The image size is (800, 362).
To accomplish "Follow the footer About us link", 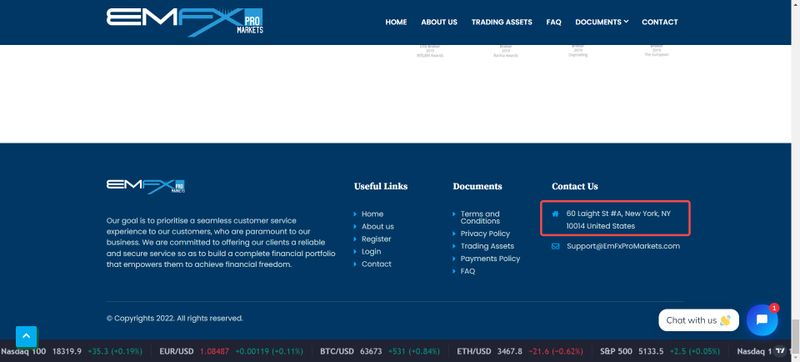I will 378,226.
